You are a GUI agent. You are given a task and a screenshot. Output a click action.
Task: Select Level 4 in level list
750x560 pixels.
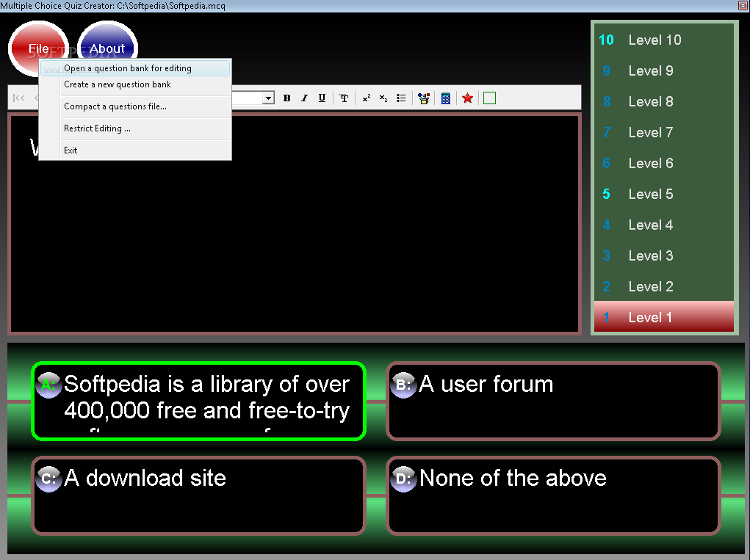[x=663, y=225]
